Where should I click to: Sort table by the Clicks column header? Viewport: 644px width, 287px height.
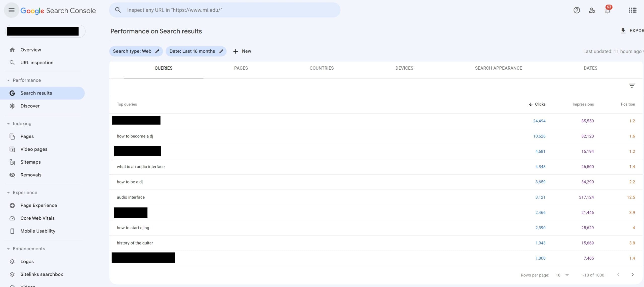540,104
